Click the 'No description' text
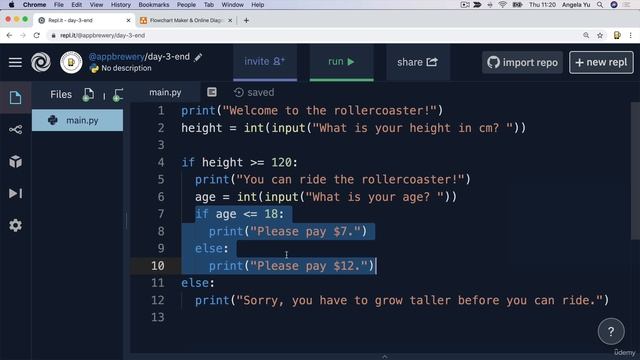This screenshot has height=360, width=640. (x=126, y=68)
